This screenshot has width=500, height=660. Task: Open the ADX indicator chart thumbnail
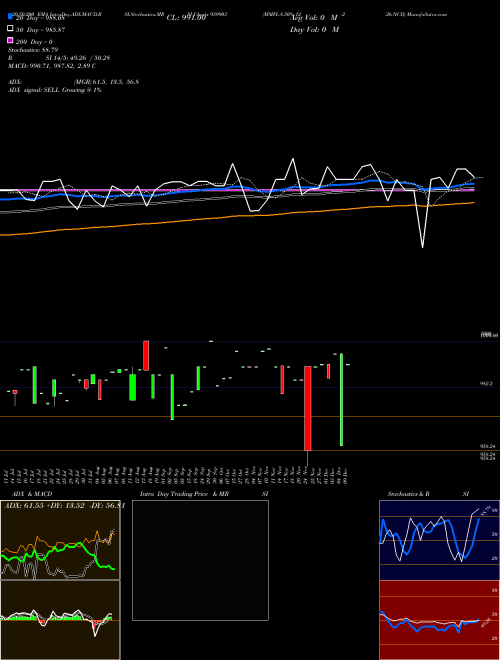60,540
